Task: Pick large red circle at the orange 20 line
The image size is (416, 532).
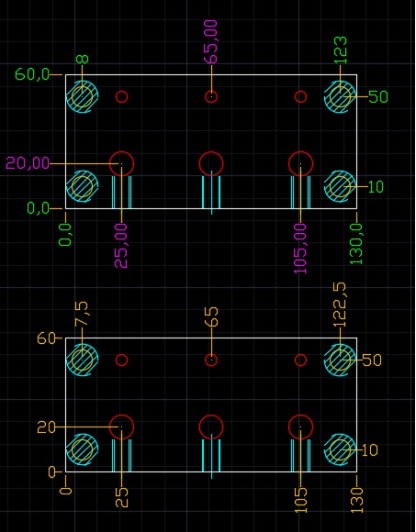Action: point(121,427)
